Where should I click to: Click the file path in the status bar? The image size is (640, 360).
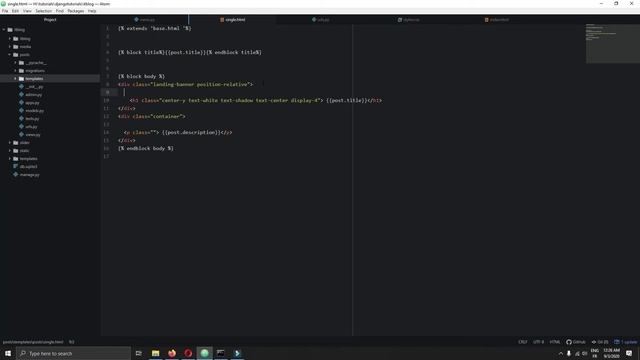coord(33,342)
